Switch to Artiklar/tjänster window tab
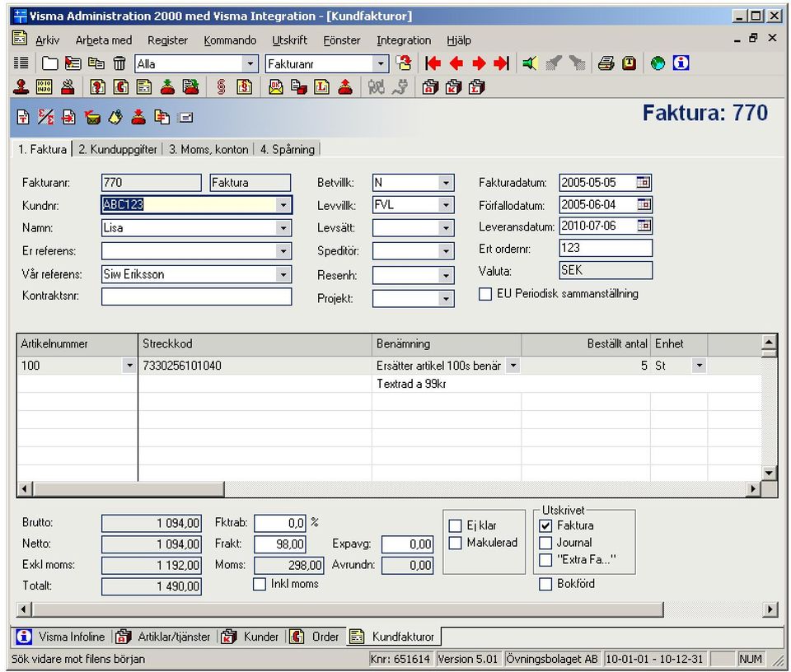 pyautogui.click(x=163, y=637)
